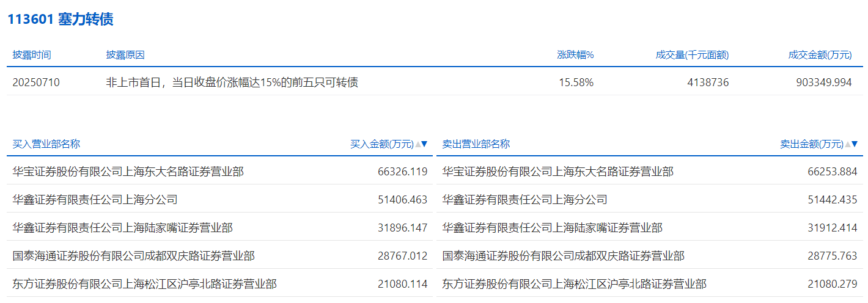The width and height of the screenshot is (868, 303).
Task: Select the 买入营业部名称 column header
Action: pyautogui.click(x=46, y=145)
